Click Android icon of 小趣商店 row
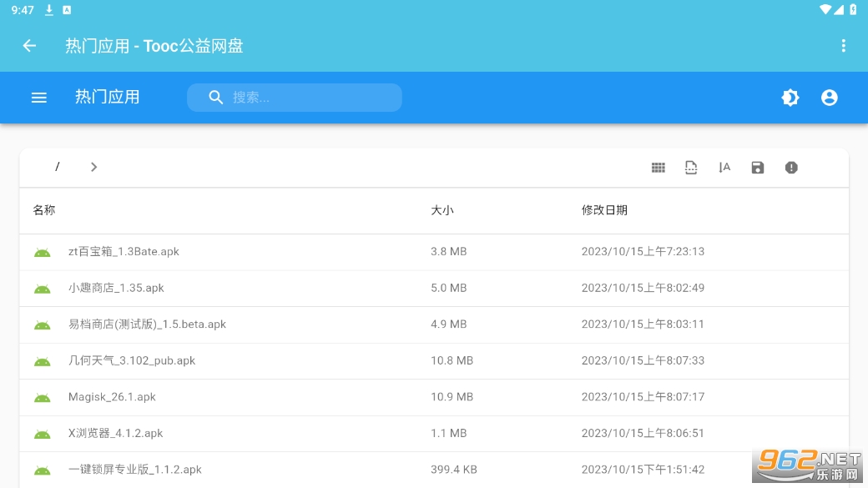The width and height of the screenshot is (868, 488). point(42,289)
